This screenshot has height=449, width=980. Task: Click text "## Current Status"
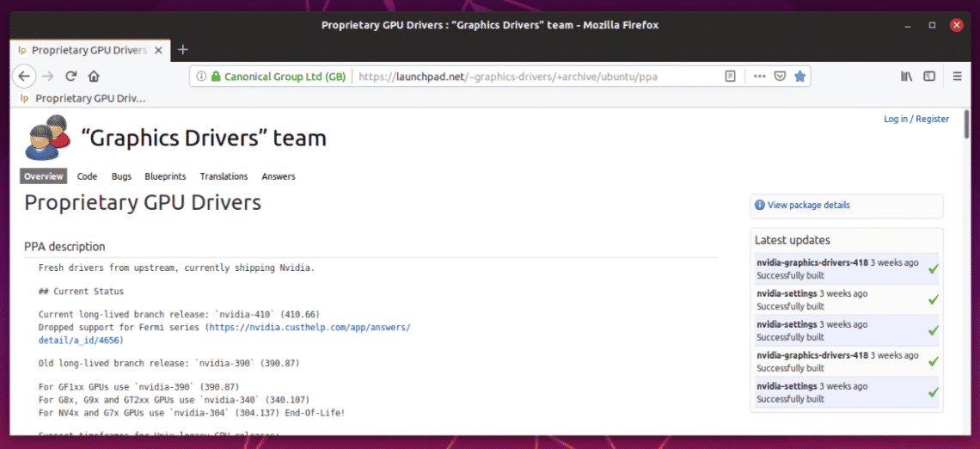(x=82, y=292)
